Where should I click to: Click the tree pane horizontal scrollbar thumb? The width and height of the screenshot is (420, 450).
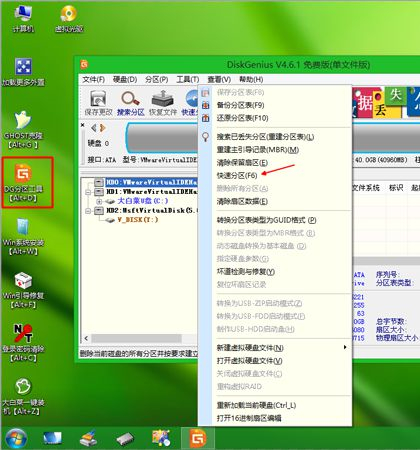(x=137, y=339)
